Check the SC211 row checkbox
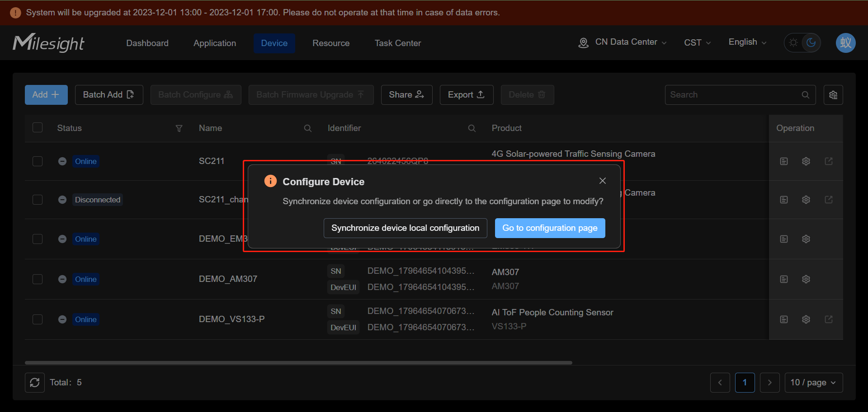 pyautogui.click(x=38, y=161)
